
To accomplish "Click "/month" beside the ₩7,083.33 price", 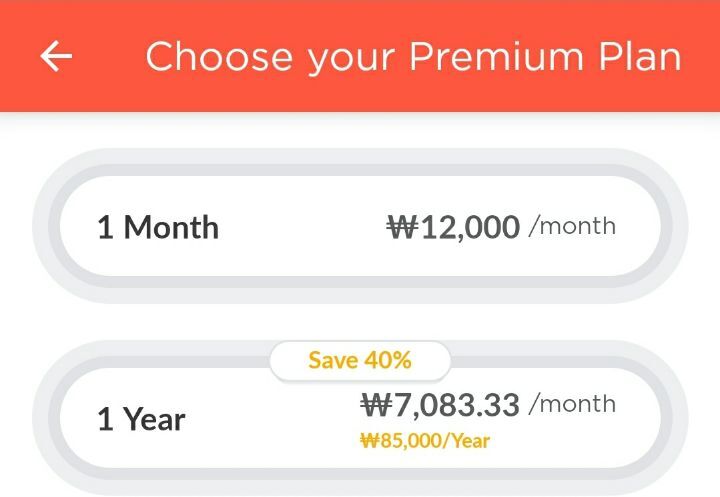I will coord(572,404).
